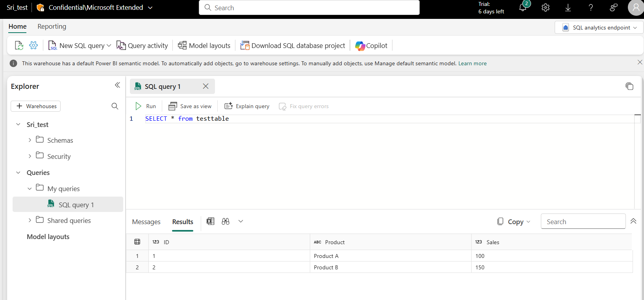Click Save as view
Viewport: 644px width, 300px height.
tap(190, 106)
